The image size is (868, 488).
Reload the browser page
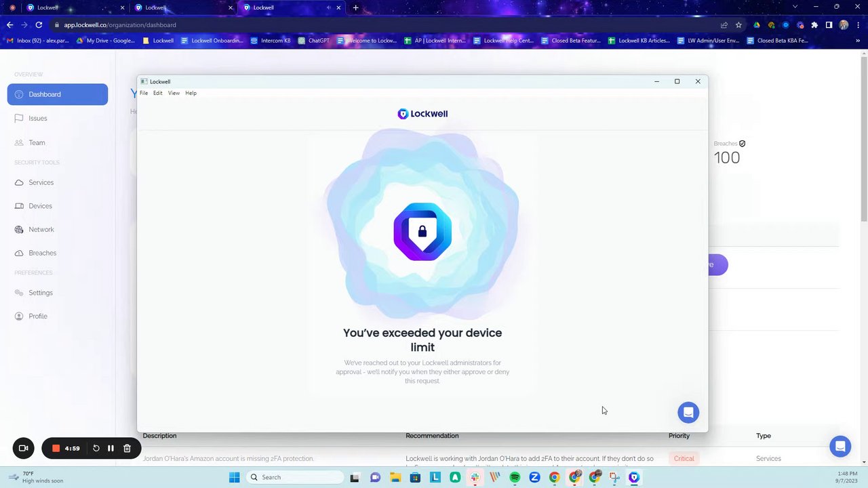pyautogui.click(x=39, y=25)
